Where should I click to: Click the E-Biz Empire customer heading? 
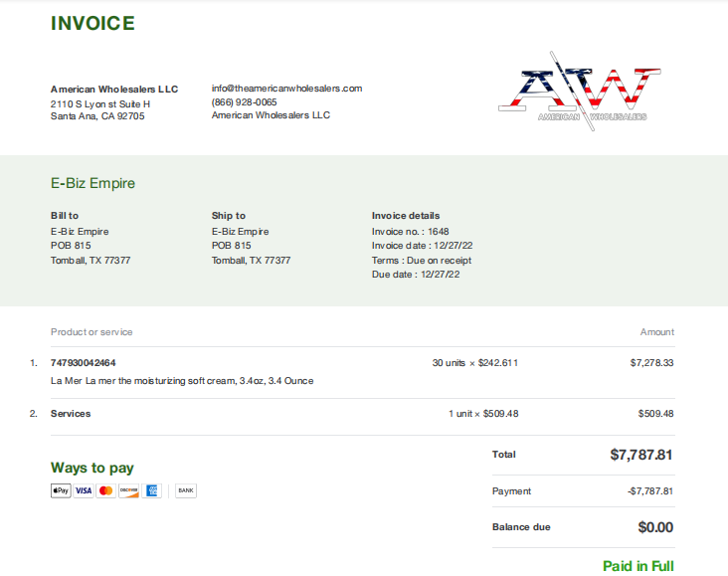pyautogui.click(x=92, y=183)
